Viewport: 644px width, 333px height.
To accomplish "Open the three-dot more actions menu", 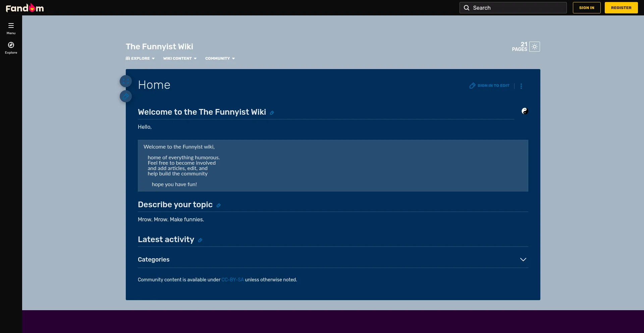I will 521,86.
